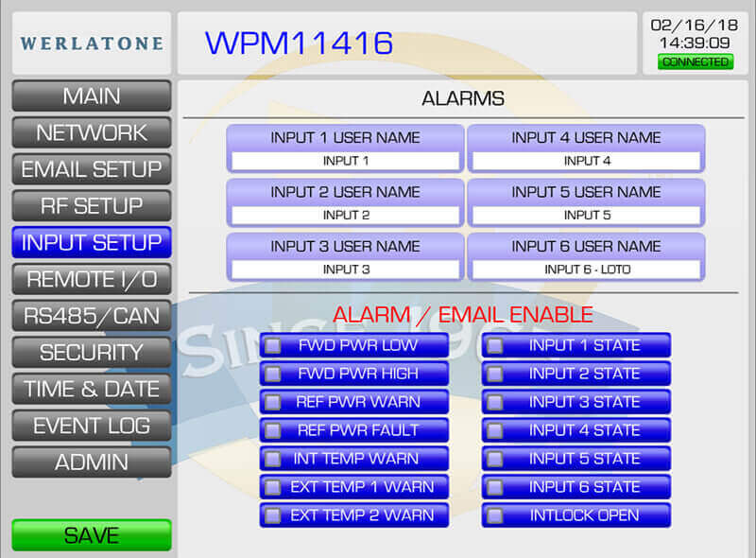756x558 pixels.
Task: Open the SECURITY page
Action: 92,353
